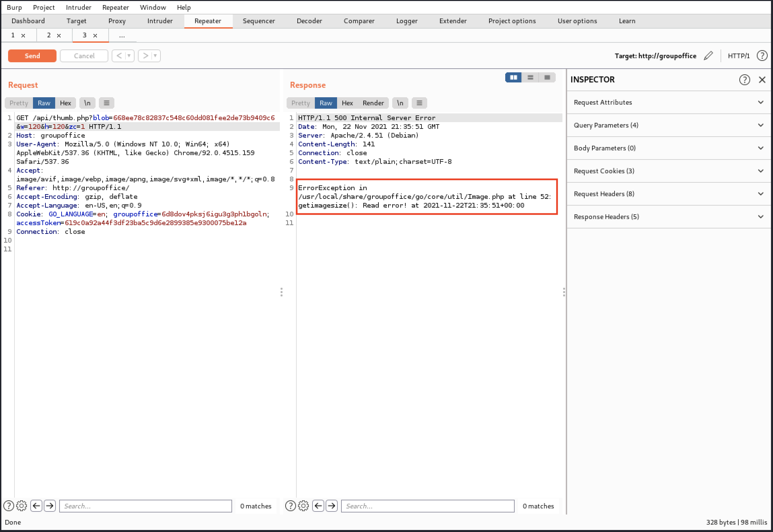Select Repeater sub-tab 1
This screenshot has width=773, height=532.
pos(13,35)
